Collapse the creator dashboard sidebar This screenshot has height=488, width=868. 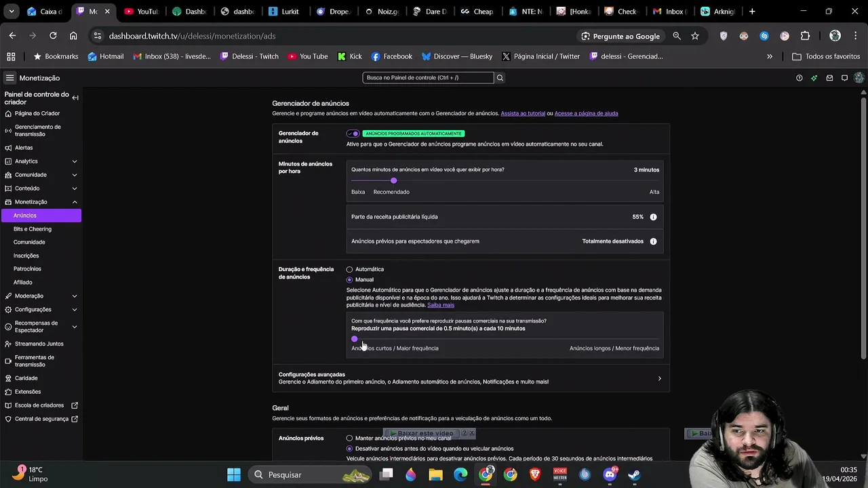pos(75,98)
